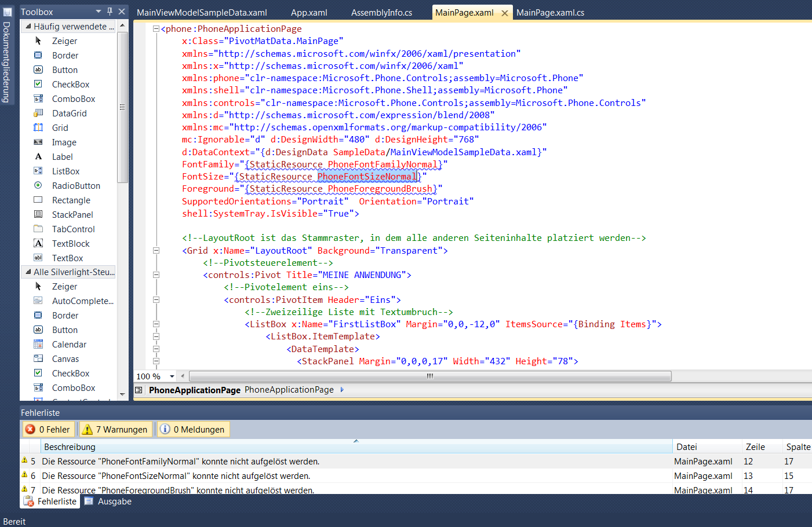Open the 100 % zoom dropdown
Image resolution: width=812 pixels, height=527 pixels.
pyautogui.click(x=172, y=376)
